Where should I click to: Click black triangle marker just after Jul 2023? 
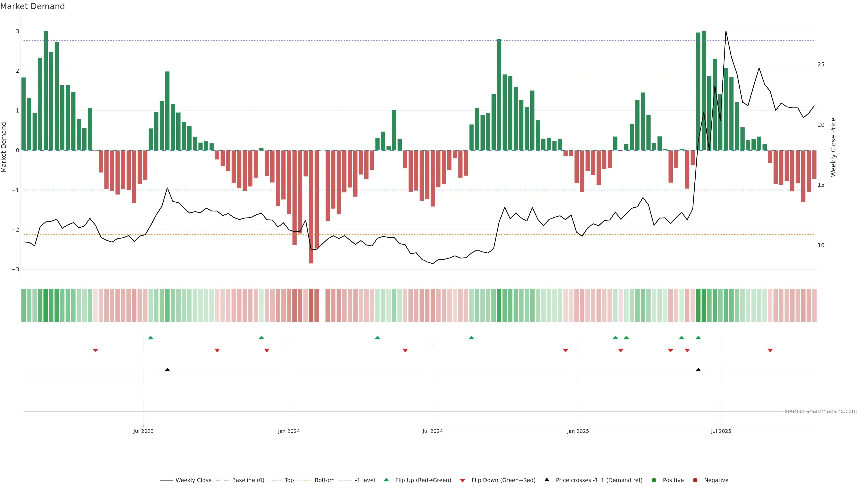click(x=167, y=369)
